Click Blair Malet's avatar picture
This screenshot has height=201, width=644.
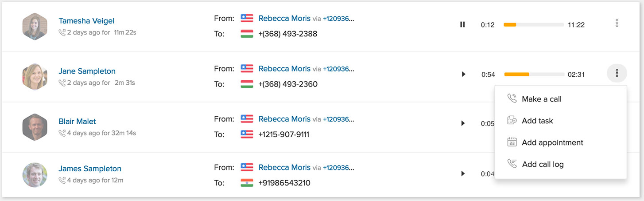click(x=35, y=127)
